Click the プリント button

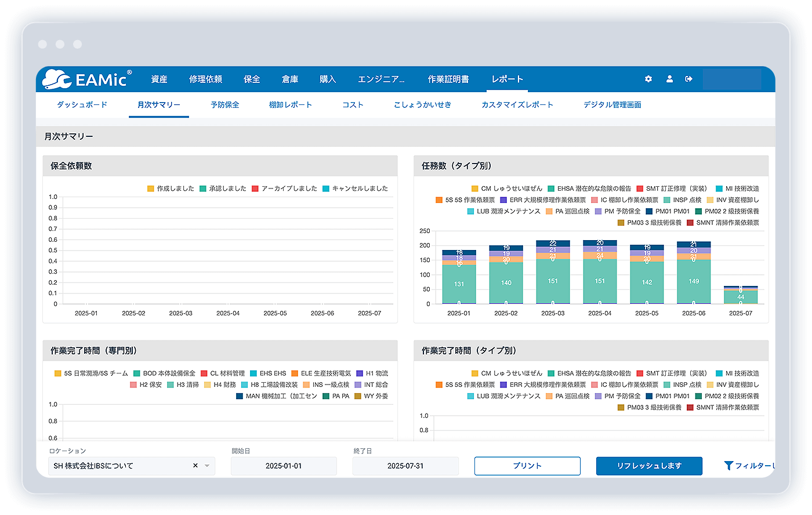click(527, 466)
